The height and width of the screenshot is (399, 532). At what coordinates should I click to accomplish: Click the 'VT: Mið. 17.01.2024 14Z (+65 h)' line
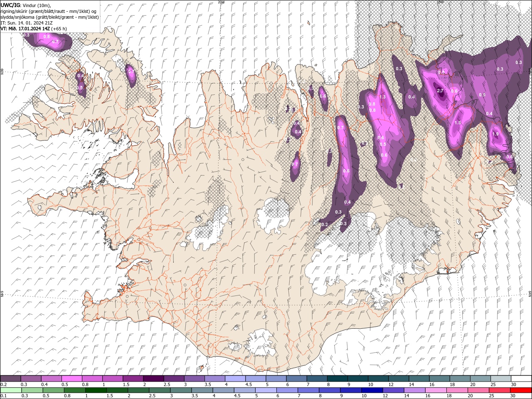coord(34,29)
